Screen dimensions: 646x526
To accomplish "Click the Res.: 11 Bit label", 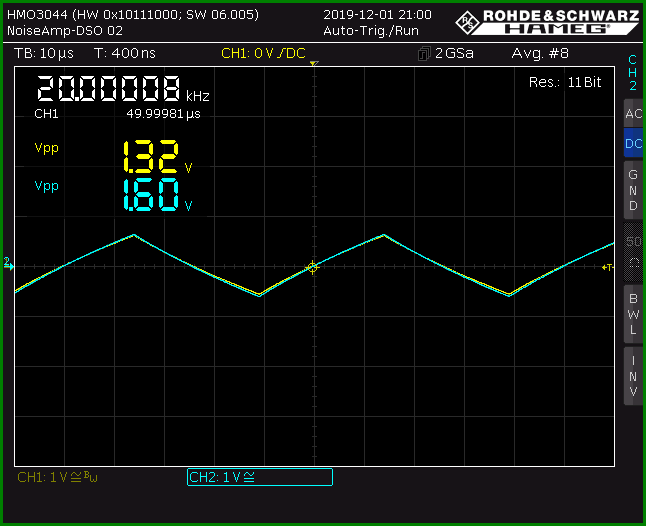I will point(565,82).
